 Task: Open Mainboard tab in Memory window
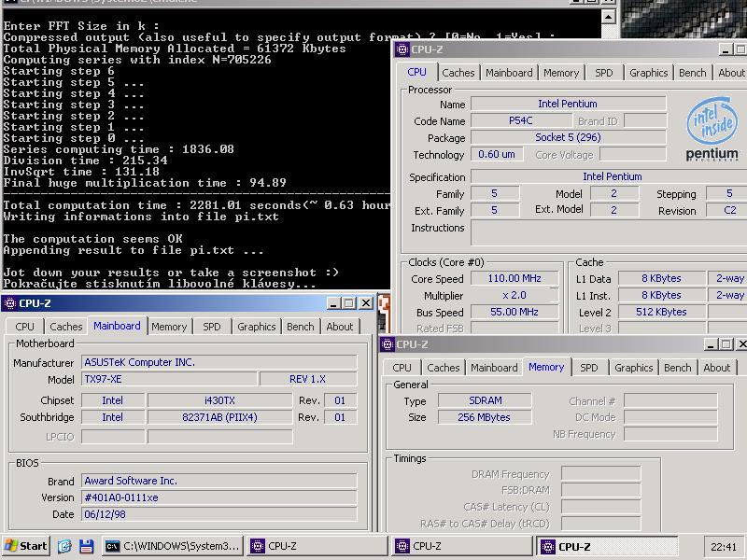coord(494,368)
